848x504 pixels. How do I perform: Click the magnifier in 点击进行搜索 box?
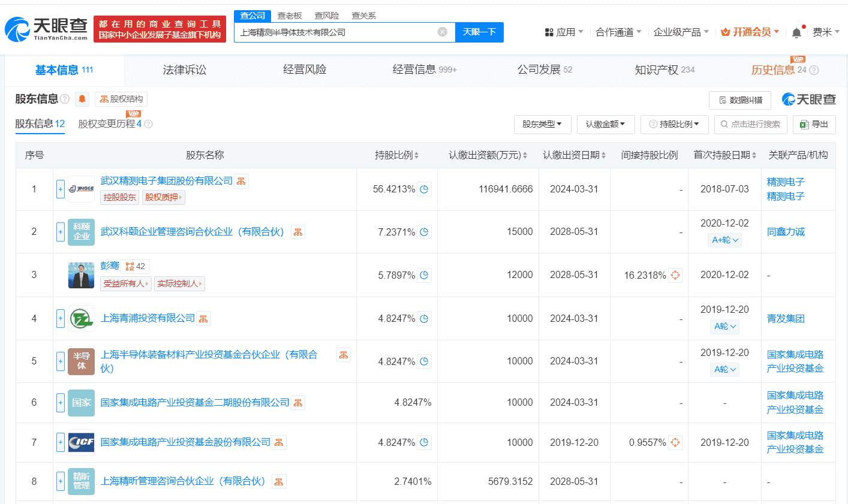tap(725, 125)
